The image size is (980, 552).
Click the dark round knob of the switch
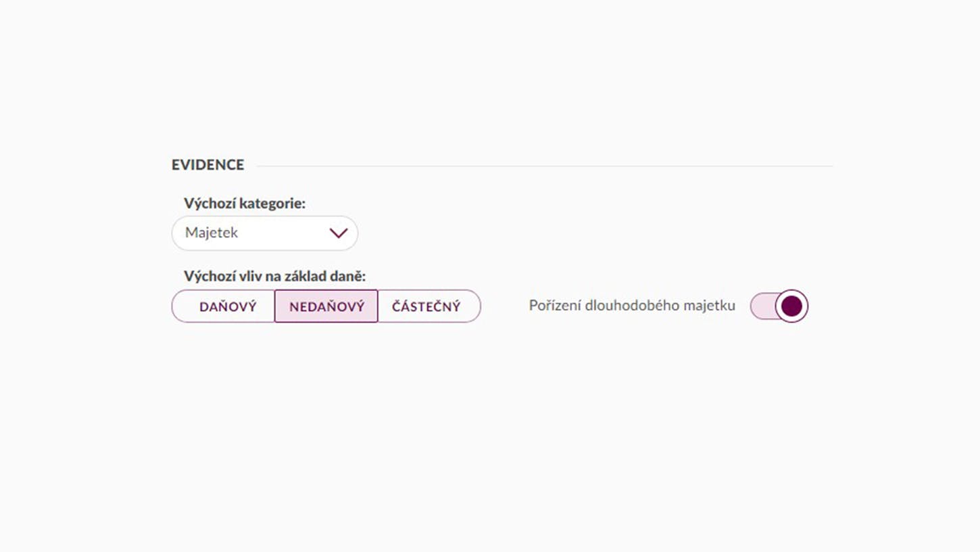pyautogui.click(x=791, y=306)
